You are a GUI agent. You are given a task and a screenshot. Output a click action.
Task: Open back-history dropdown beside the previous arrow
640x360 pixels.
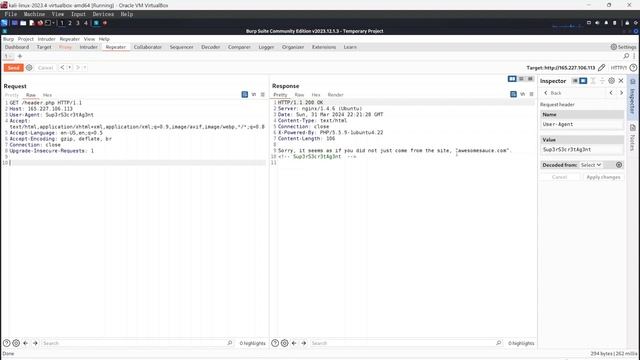[x=69, y=67]
